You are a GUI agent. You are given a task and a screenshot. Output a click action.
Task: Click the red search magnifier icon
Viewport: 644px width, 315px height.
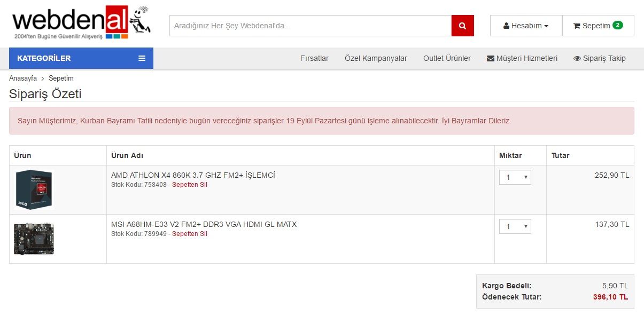[x=463, y=25]
